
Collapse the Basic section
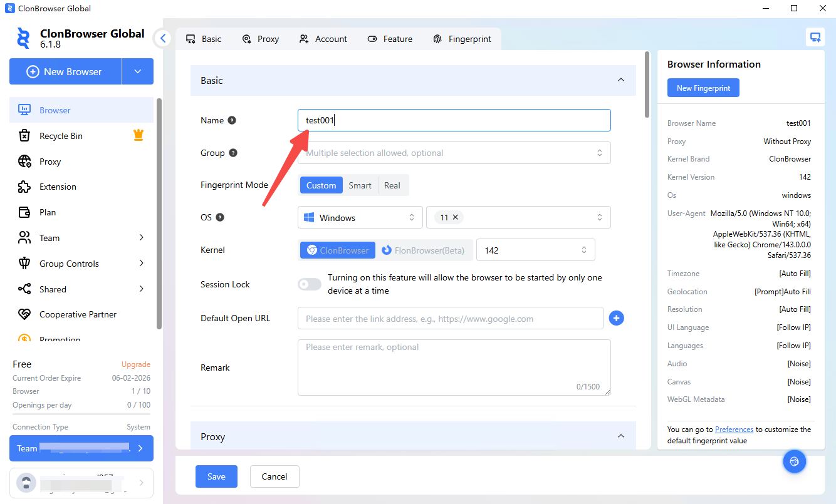coord(620,80)
